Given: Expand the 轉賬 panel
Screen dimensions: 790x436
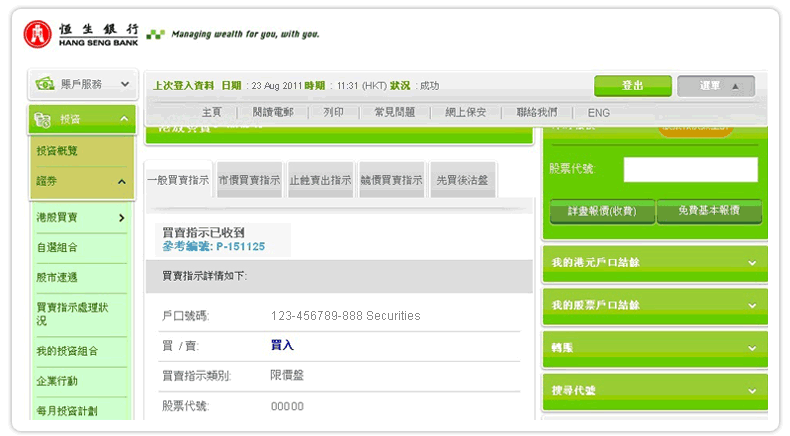Looking at the screenshot, I should pos(751,347).
